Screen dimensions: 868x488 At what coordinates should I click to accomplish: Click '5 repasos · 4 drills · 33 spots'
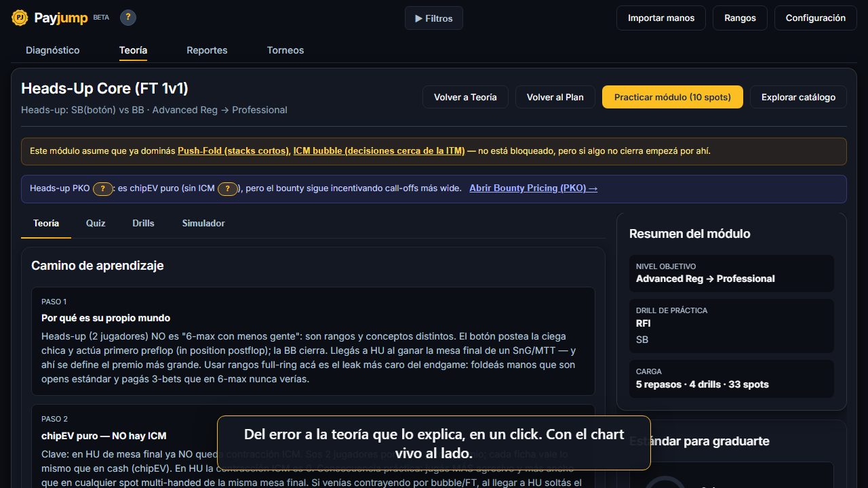click(703, 384)
